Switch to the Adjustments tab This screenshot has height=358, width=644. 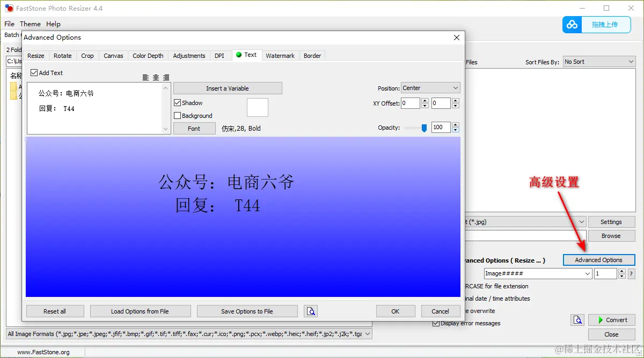pyautogui.click(x=189, y=56)
